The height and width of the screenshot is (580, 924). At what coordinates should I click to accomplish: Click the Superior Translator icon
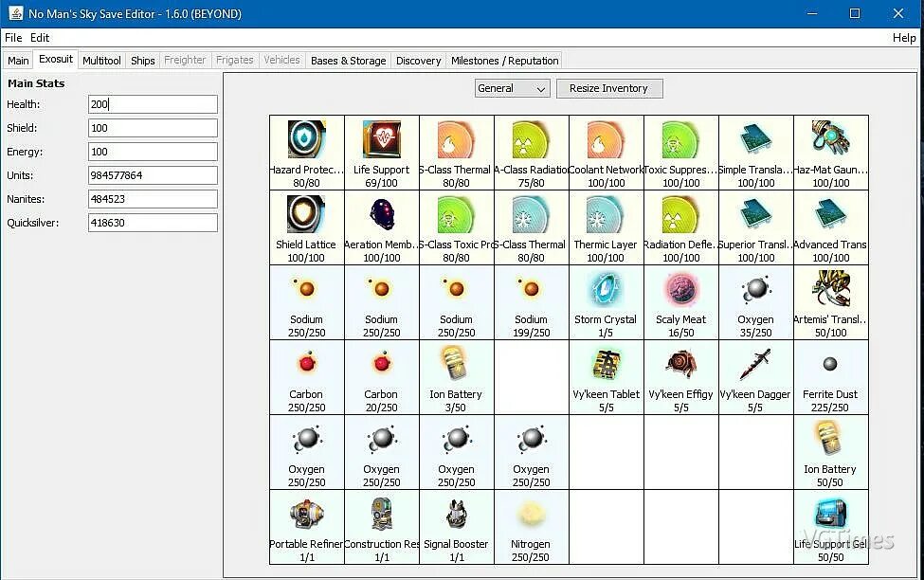click(x=756, y=214)
